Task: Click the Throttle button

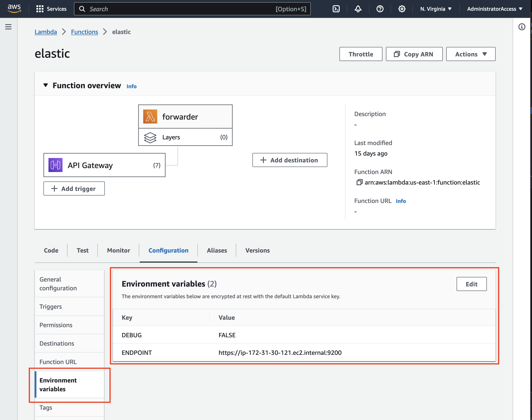Action: [x=361, y=54]
